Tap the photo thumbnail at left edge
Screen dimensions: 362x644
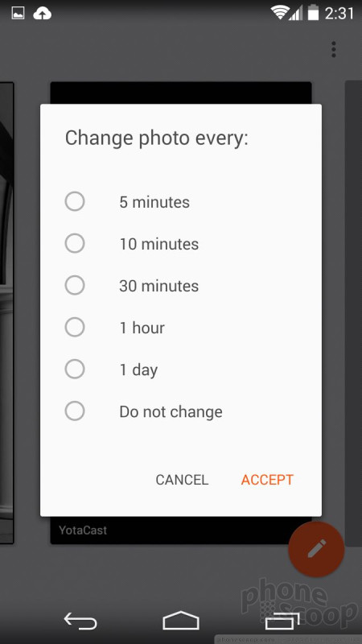pos(6,313)
